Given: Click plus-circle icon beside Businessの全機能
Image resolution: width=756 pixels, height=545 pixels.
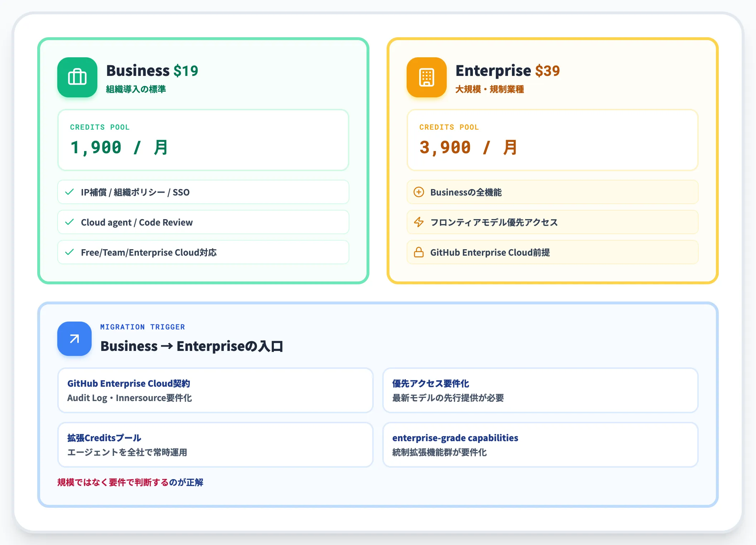Looking at the screenshot, I should click(x=419, y=192).
